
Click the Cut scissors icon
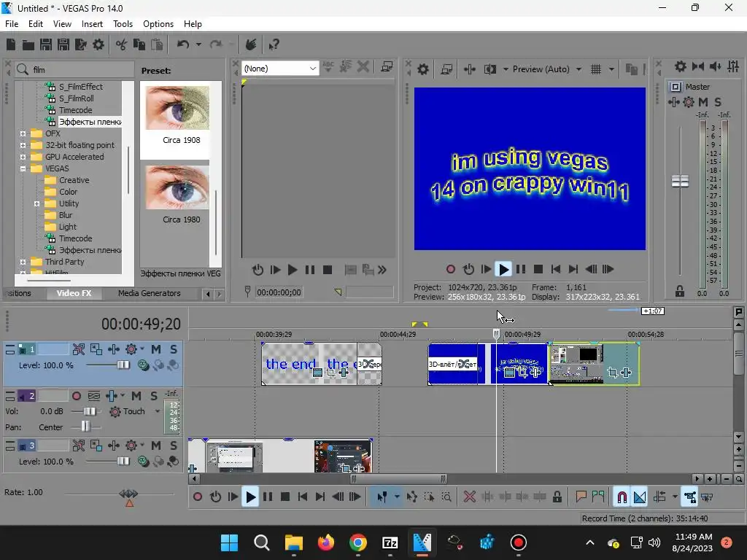click(x=122, y=44)
